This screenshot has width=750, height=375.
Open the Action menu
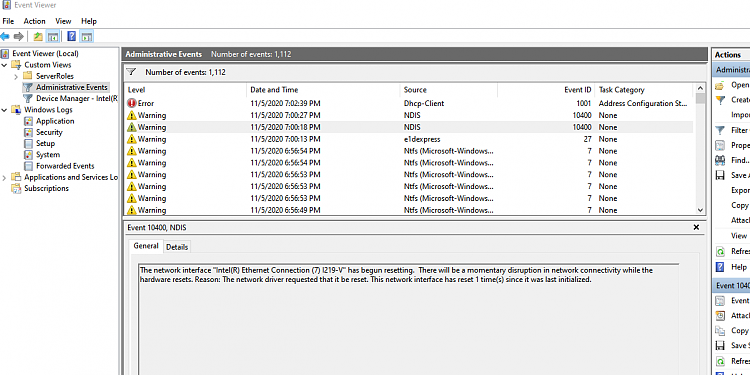[34, 21]
